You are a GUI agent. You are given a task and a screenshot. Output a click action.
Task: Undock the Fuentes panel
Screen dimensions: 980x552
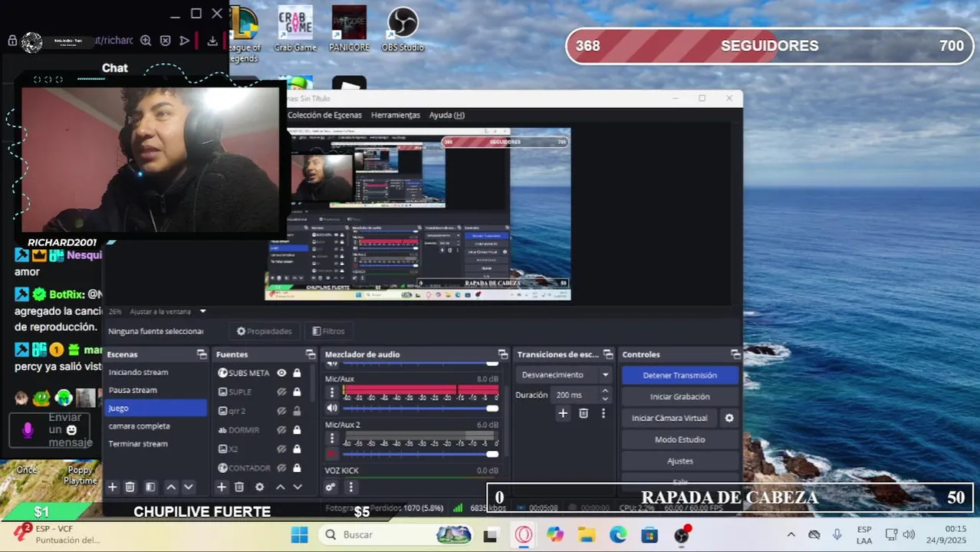pos(311,354)
